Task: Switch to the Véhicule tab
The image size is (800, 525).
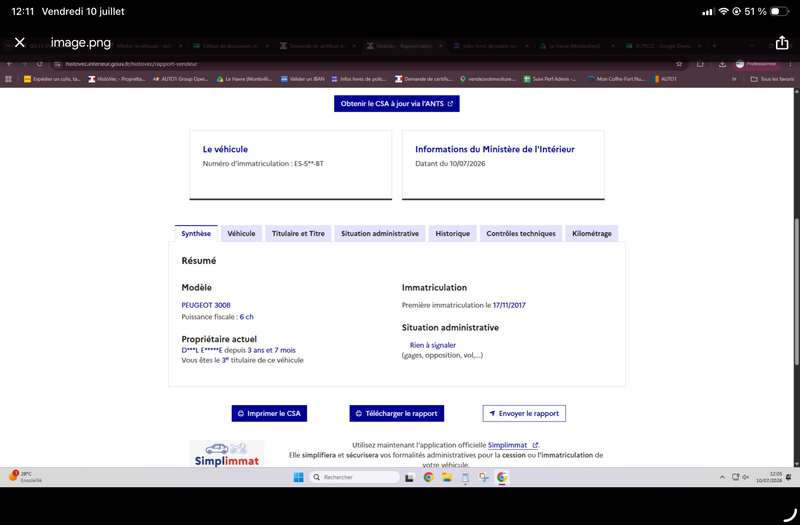Action: (x=241, y=233)
